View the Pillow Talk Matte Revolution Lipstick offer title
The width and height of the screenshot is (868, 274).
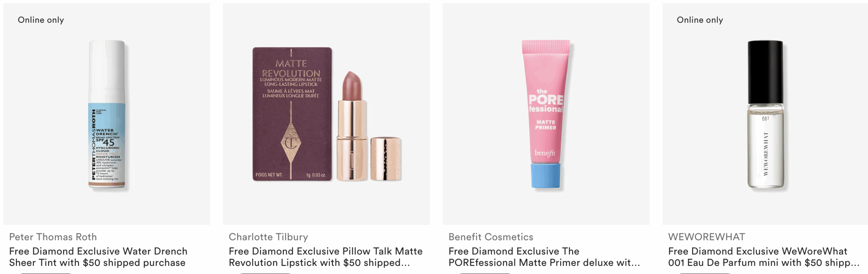coord(325,257)
